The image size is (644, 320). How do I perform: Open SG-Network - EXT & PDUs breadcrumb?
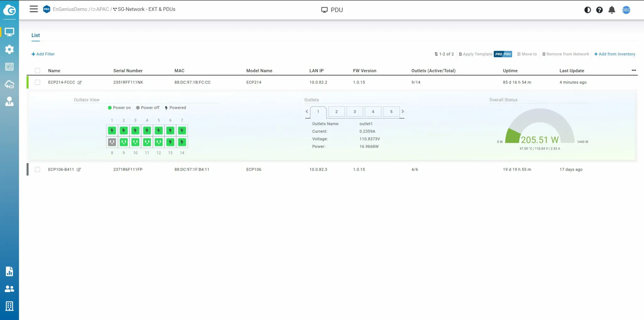pos(144,9)
